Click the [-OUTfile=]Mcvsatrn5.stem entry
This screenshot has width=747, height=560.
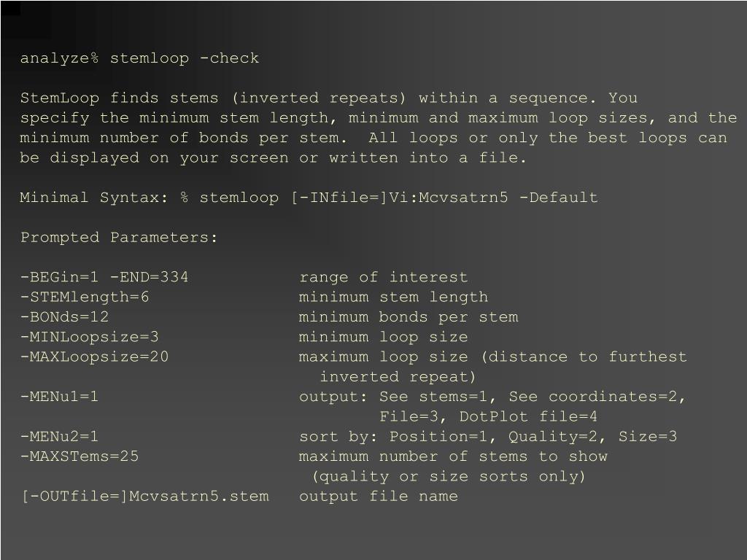point(145,496)
